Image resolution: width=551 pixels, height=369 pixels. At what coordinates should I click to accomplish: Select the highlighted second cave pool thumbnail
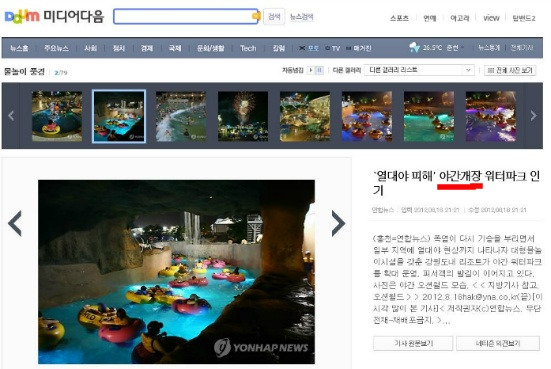click(119, 116)
